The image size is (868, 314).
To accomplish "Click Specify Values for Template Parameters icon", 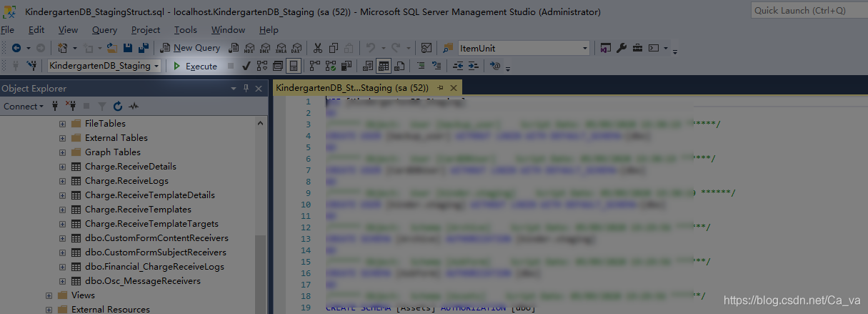I will [495, 66].
